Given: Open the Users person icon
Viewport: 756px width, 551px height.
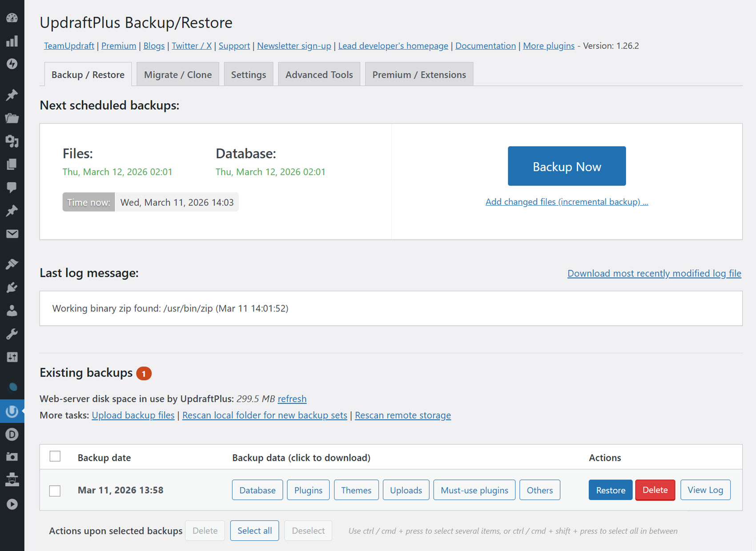Looking at the screenshot, I should tap(12, 311).
